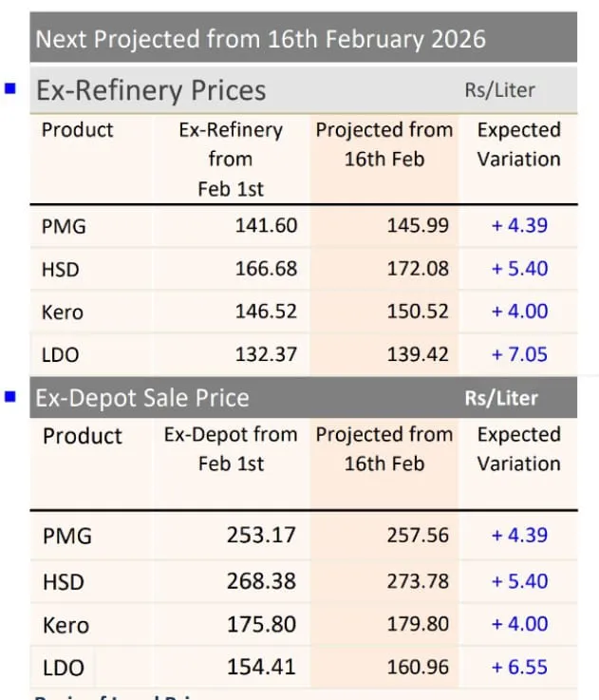Select the Ex-Depot Sale Price section heading
Screen dimensions: 599x700
142,398
